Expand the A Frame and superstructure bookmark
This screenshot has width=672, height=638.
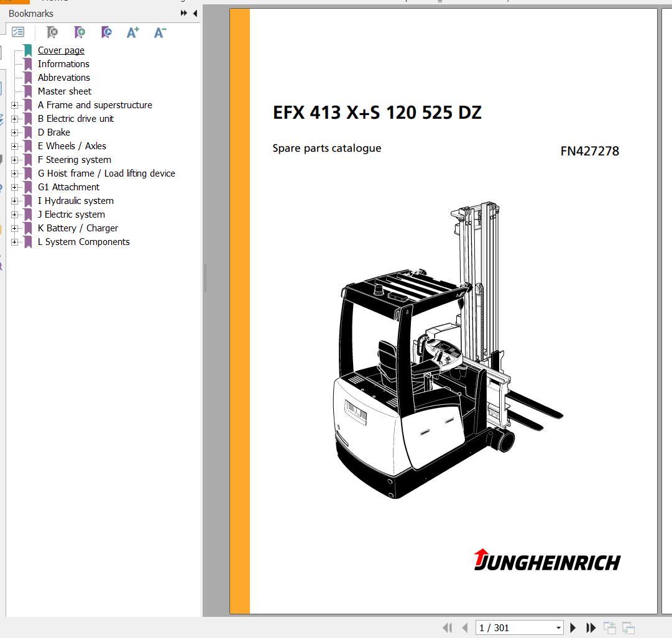14,105
